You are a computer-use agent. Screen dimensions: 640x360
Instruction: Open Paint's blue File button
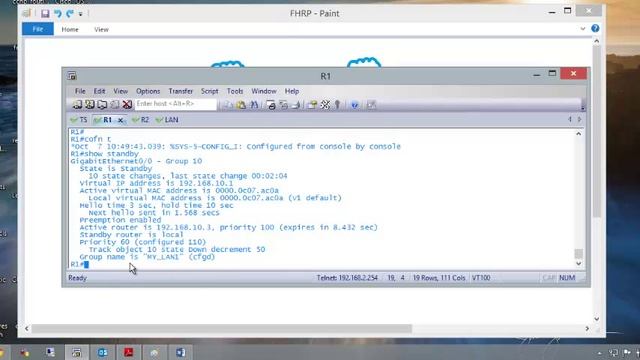pos(38,29)
